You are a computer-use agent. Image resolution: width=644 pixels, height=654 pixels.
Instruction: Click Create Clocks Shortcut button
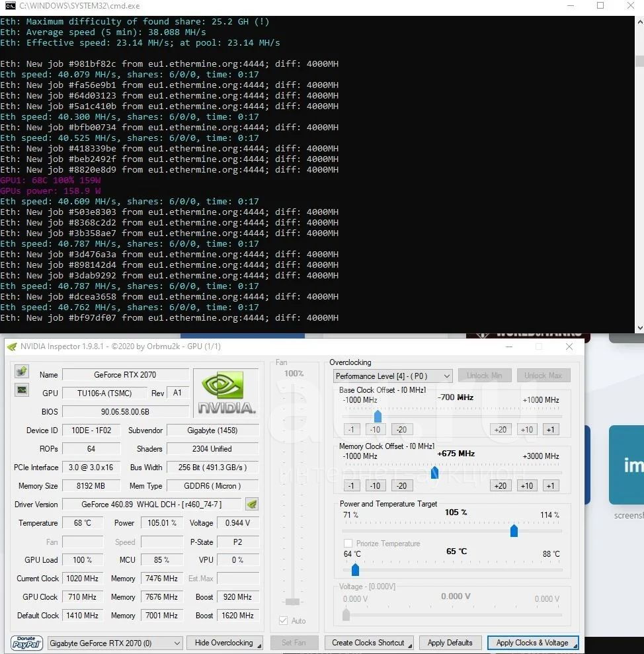(x=369, y=643)
